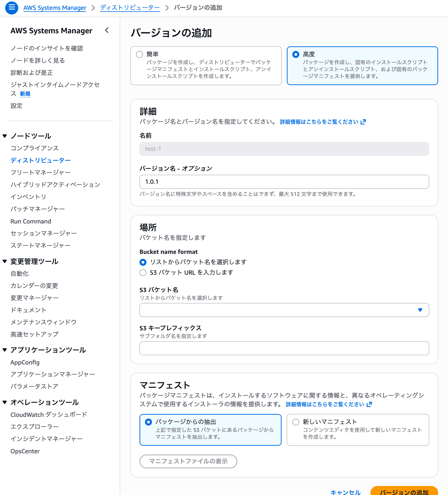Click the disabled 名前 field test-1
This screenshot has width=448, height=495.
coord(284,149)
